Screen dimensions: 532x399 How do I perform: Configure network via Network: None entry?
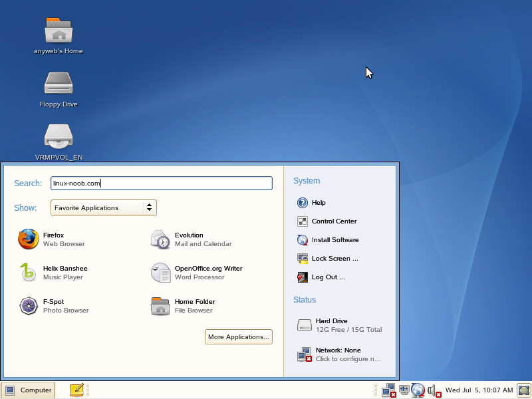339,354
